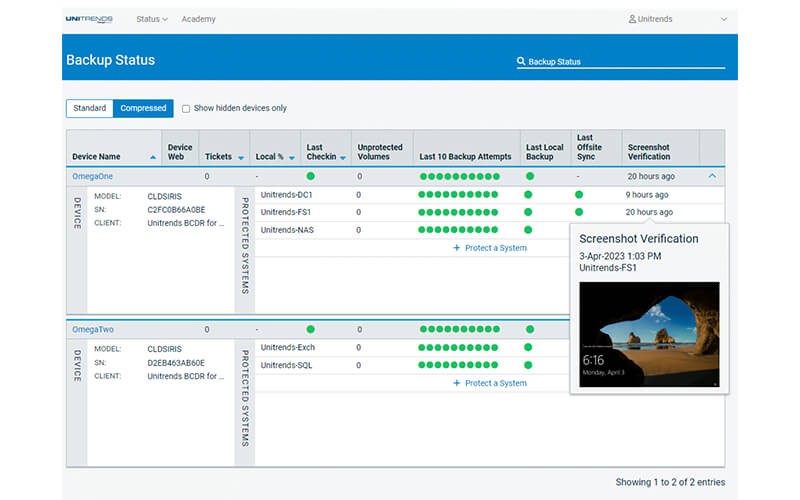Image resolution: width=800 pixels, height=500 pixels.
Task: Click serial number D2EB463AB60E
Action: tap(176, 362)
